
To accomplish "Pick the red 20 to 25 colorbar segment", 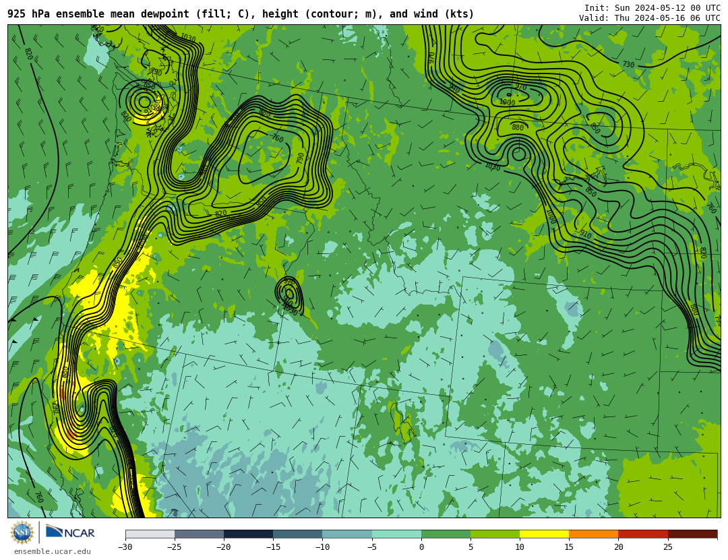I will [643, 534].
